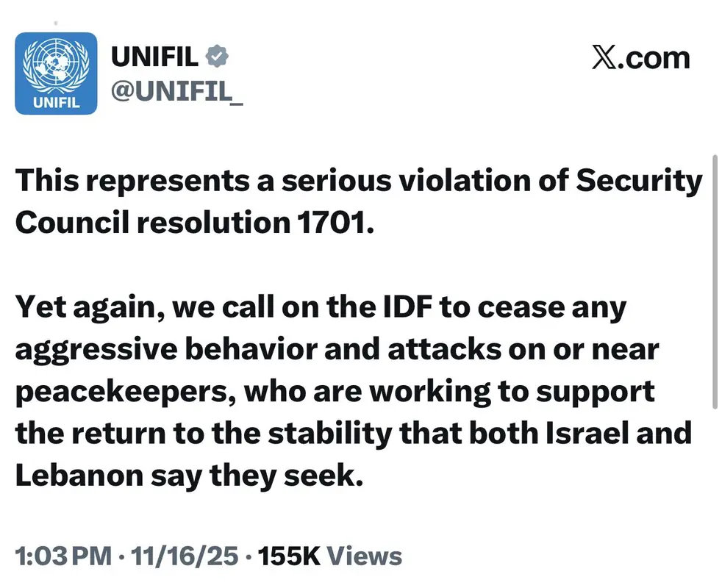
Task: Click the words "Security Council" in the tweet
Action: coord(638,182)
